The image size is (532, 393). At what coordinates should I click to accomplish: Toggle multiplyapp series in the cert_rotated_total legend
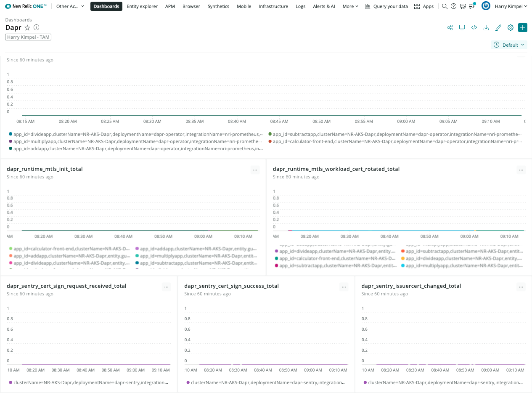(462, 266)
